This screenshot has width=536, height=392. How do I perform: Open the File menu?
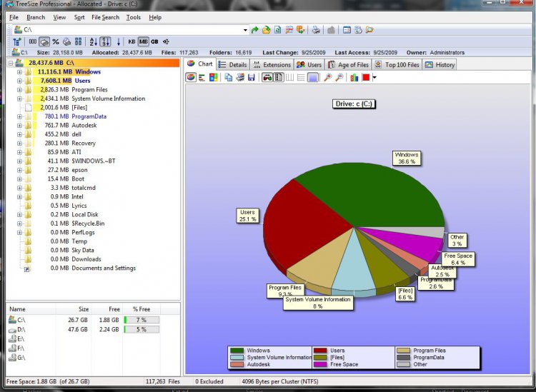[14, 17]
